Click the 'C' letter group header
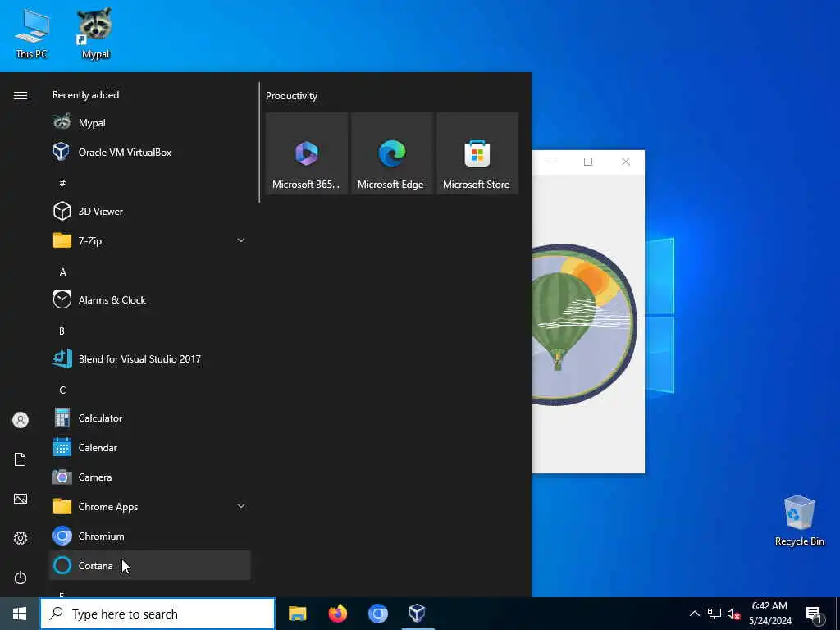This screenshot has width=840, height=630. click(x=62, y=390)
